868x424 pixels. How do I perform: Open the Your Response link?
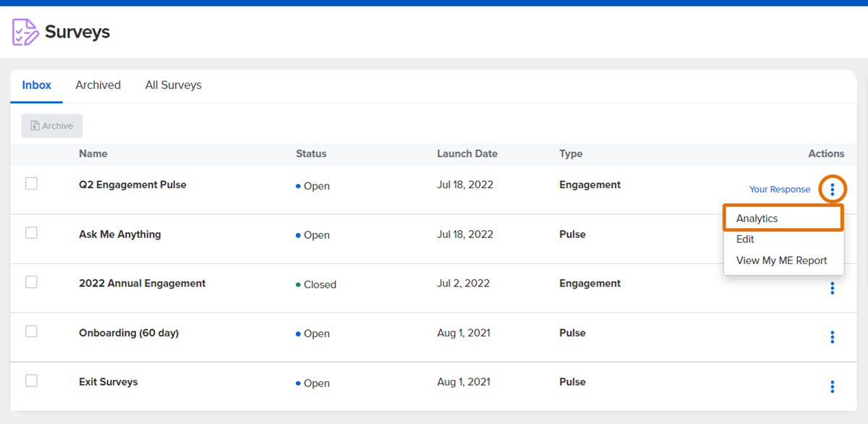780,190
